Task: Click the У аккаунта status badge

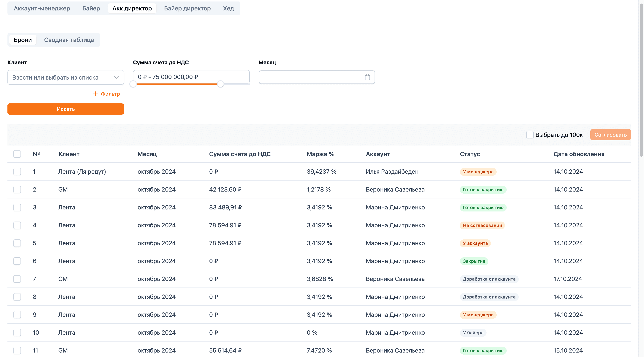Action: point(475,243)
